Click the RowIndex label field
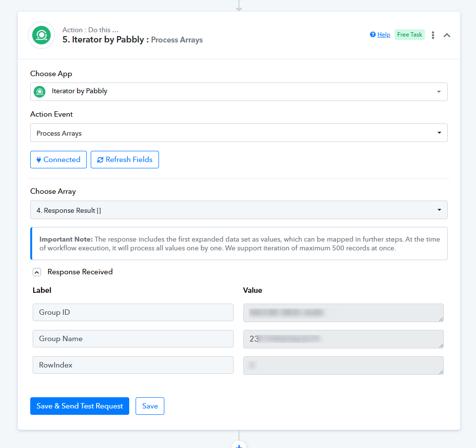Screen dimensions: 476x448 point(133,365)
